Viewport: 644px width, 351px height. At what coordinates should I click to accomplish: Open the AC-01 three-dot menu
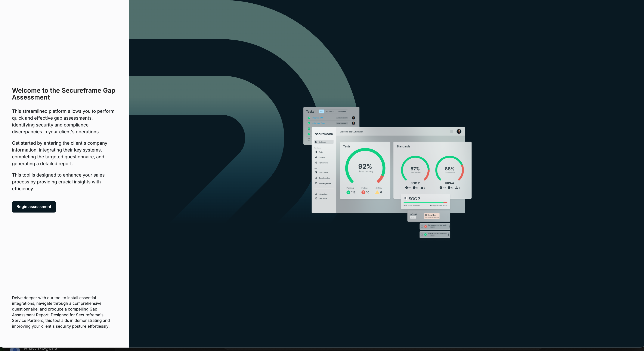[x=447, y=216]
